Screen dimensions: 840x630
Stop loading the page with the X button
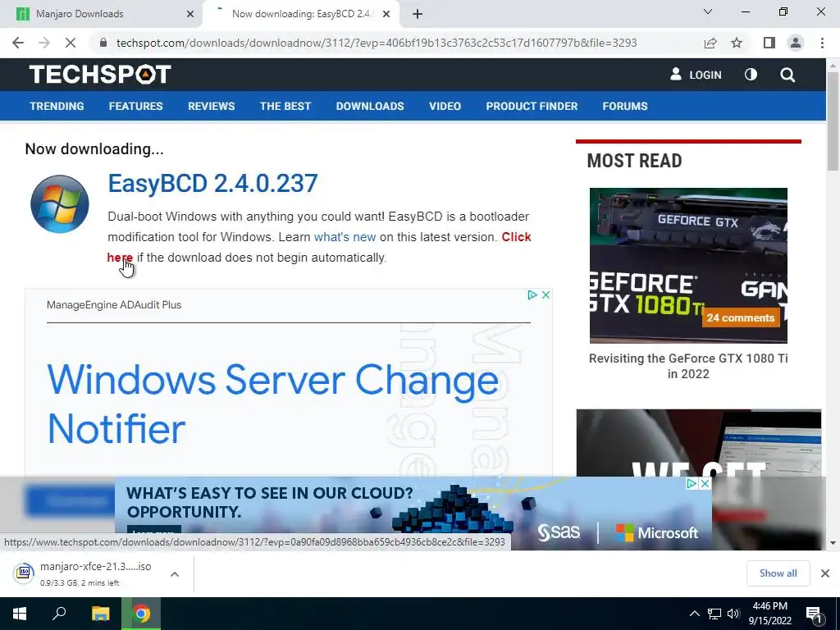tap(71, 43)
